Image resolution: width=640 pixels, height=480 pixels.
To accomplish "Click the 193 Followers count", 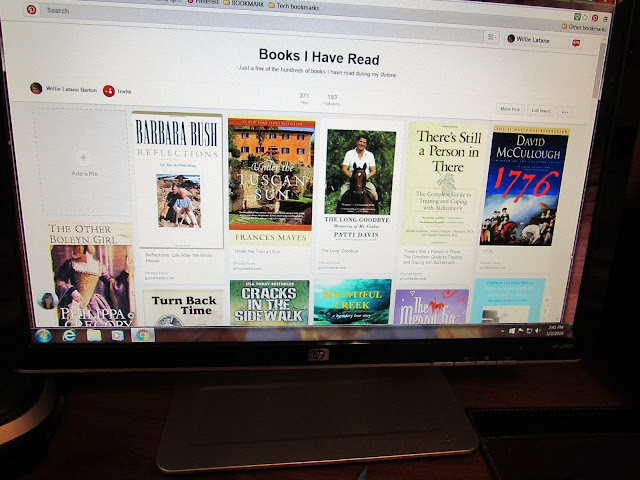I will pyautogui.click(x=332, y=100).
